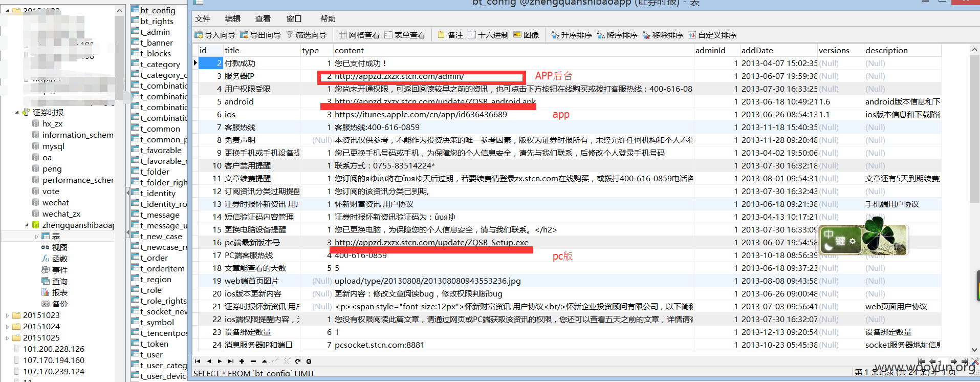Screen dimensions: 980x382
Task: Sort by the addDate column header
Action: click(778, 50)
